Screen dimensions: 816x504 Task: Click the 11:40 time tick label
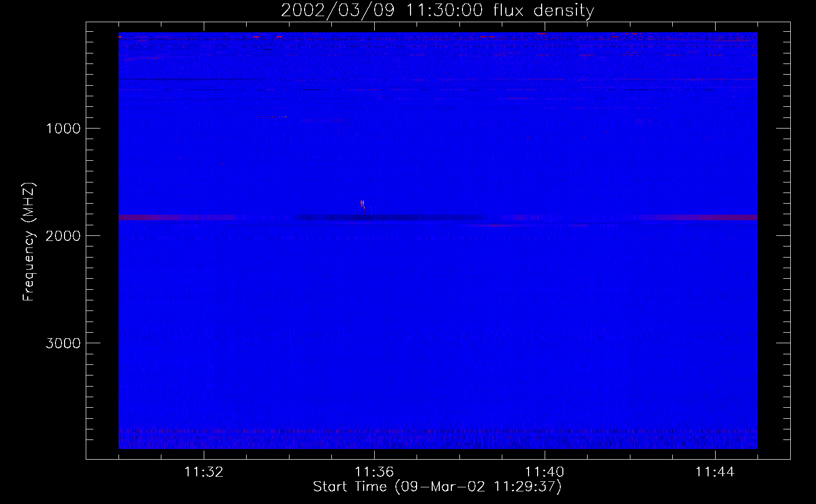(545, 472)
